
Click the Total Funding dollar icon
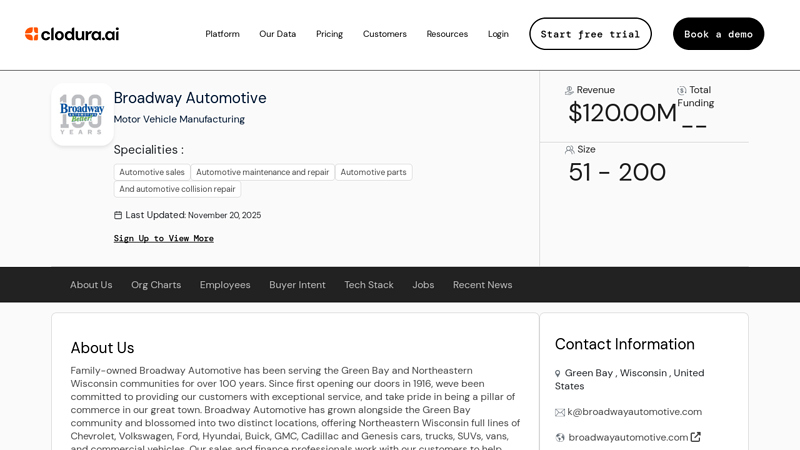tap(682, 90)
